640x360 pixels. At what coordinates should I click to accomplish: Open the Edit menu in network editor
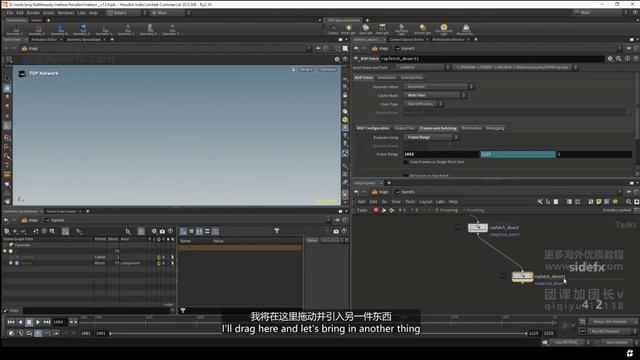[x=373, y=202]
